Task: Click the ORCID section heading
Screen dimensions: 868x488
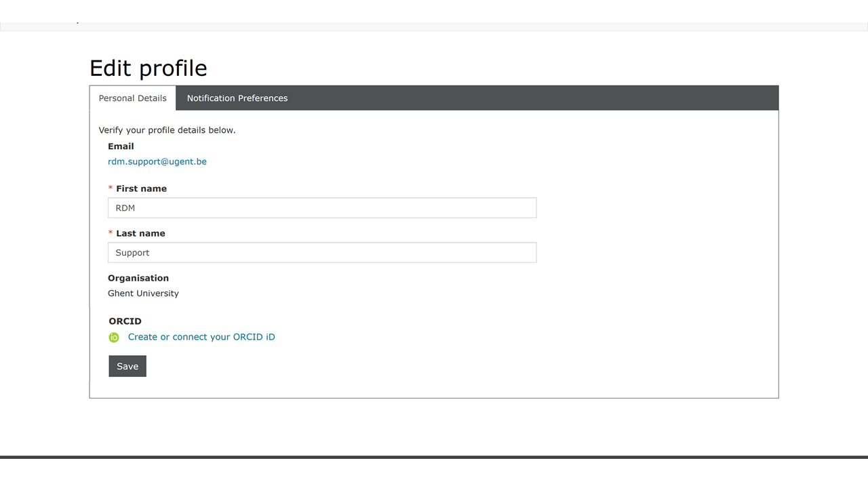Action: pos(125,321)
